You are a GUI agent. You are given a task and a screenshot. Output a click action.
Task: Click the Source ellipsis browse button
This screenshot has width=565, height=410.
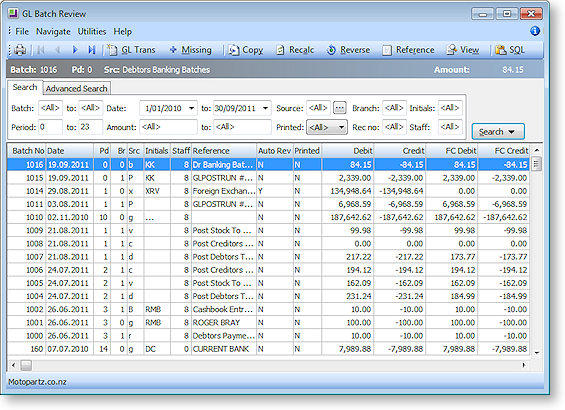click(339, 108)
